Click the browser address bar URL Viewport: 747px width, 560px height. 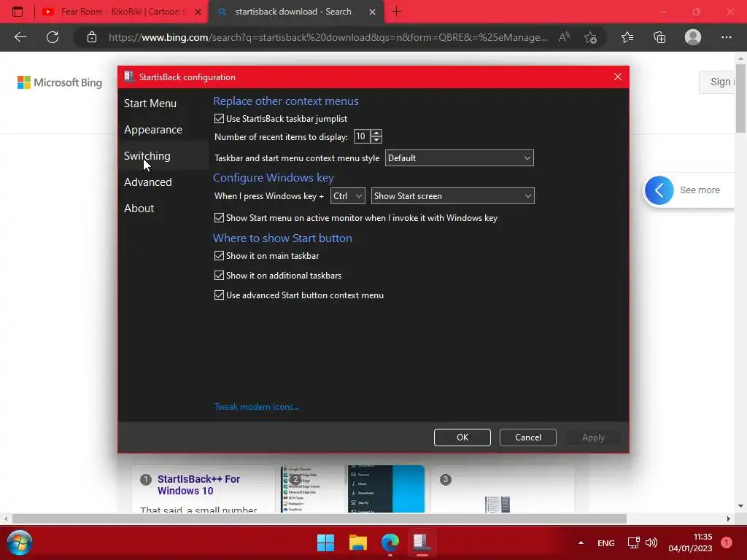328,37
